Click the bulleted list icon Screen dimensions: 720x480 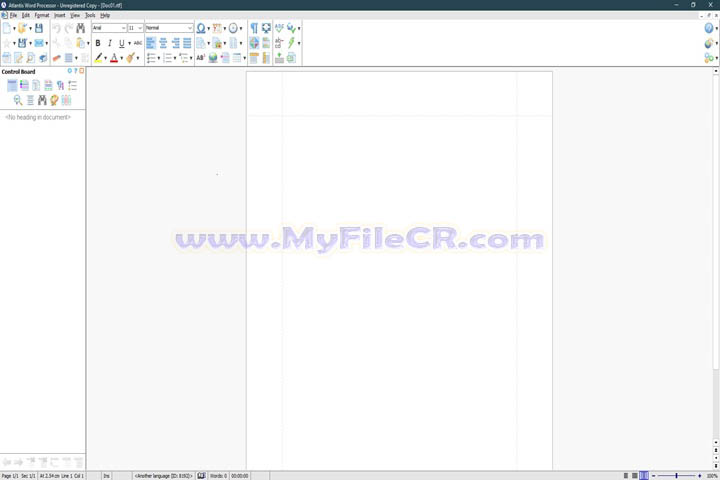[151, 58]
